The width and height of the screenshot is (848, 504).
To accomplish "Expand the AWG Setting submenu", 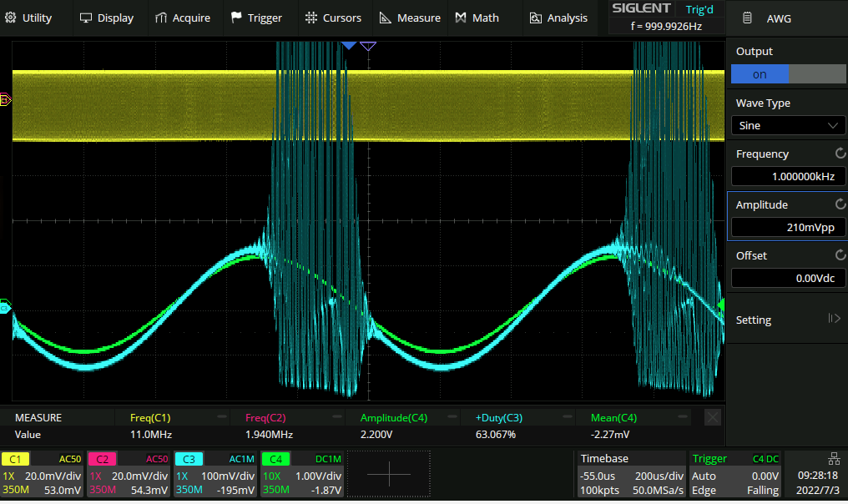I will [x=788, y=320].
